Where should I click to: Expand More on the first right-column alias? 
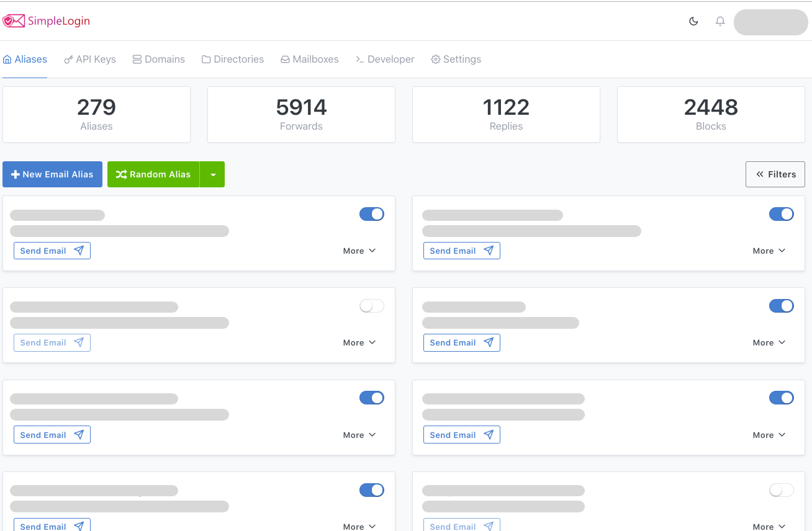769,251
